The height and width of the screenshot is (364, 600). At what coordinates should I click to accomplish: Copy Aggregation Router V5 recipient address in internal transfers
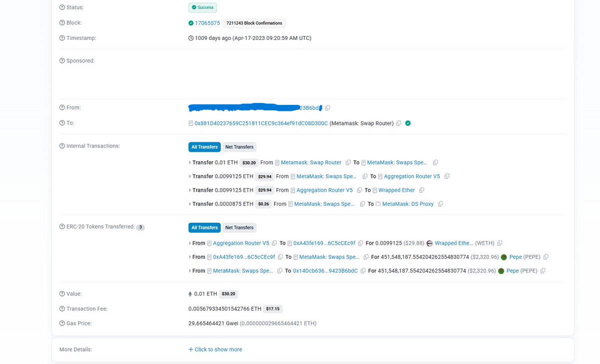(446, 176)
